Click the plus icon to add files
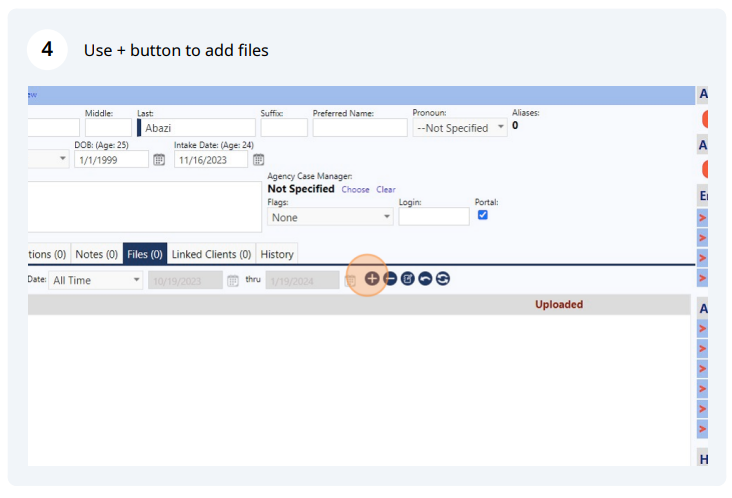Screen dimensions: 732x498 click(372, 279)
